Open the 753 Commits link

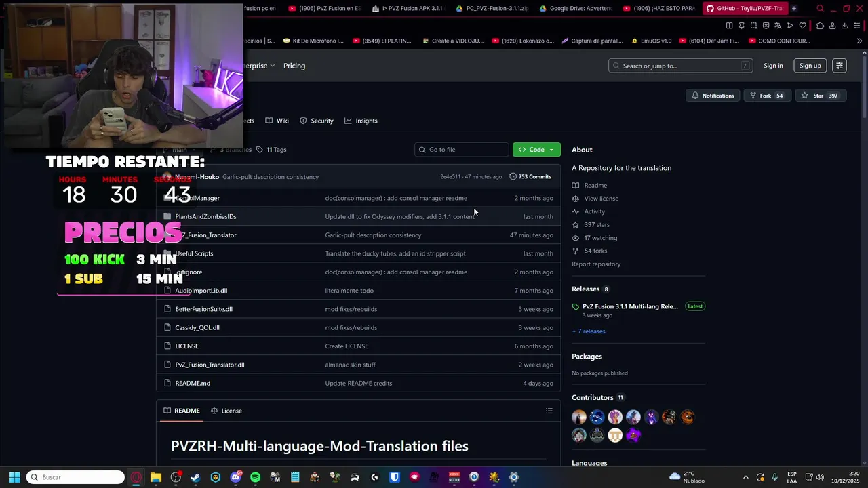[530, 177]
